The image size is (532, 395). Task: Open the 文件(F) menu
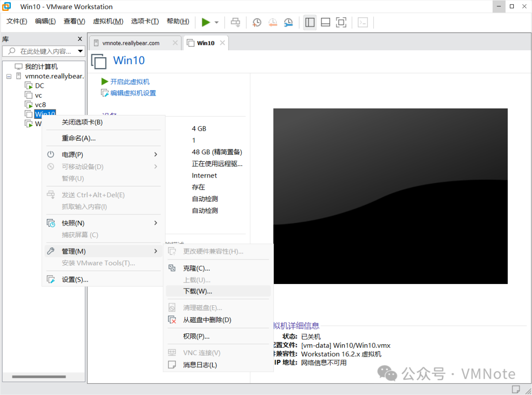17,21
